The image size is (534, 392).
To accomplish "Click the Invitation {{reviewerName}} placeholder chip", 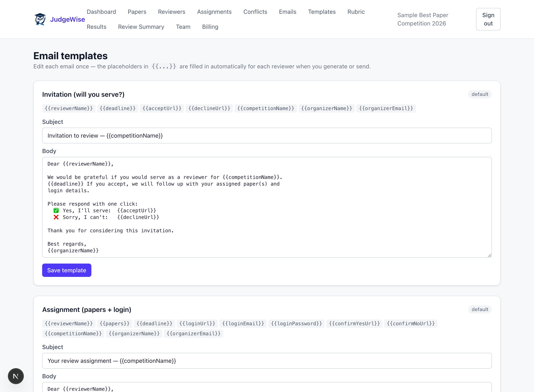I will pos(69,108).
